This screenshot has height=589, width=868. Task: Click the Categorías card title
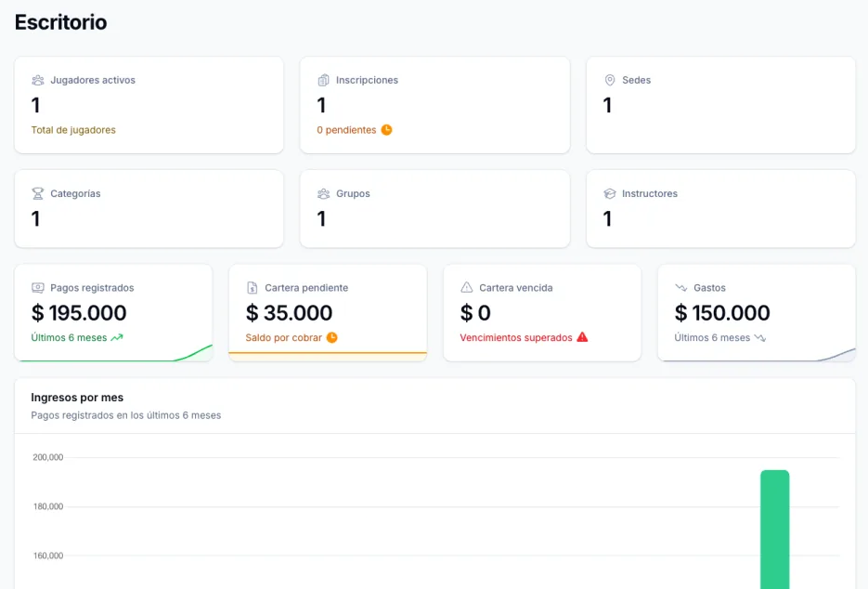click(75, 193)
